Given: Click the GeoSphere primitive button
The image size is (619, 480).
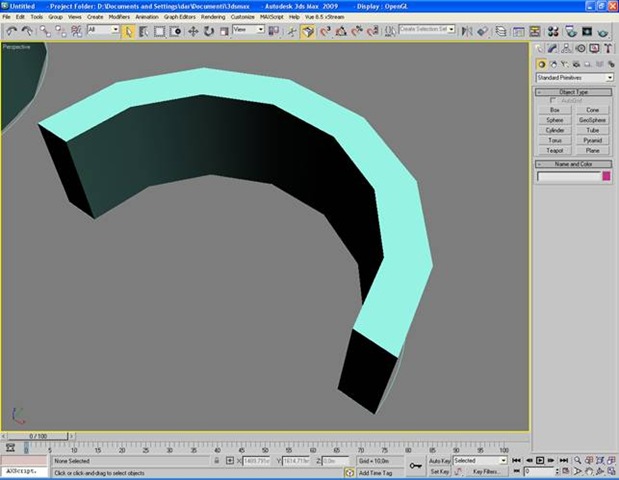Looking at the screenshot, I should (592, 120).
